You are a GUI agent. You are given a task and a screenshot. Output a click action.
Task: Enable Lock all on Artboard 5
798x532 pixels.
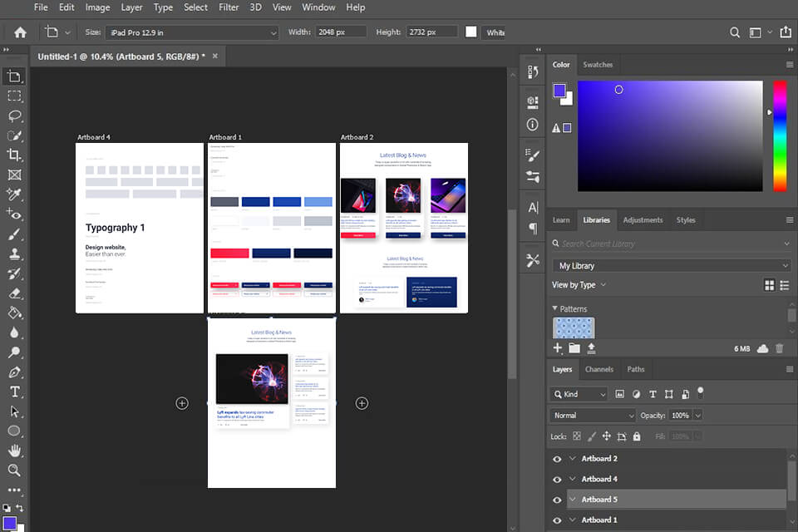tap(637, 436)
